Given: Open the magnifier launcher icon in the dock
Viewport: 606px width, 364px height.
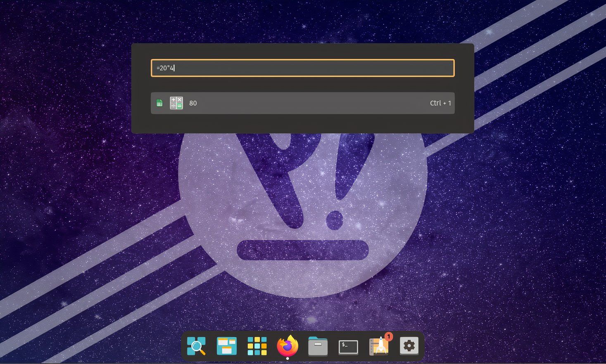Looking at the screenshot, I should coord(196,346).
